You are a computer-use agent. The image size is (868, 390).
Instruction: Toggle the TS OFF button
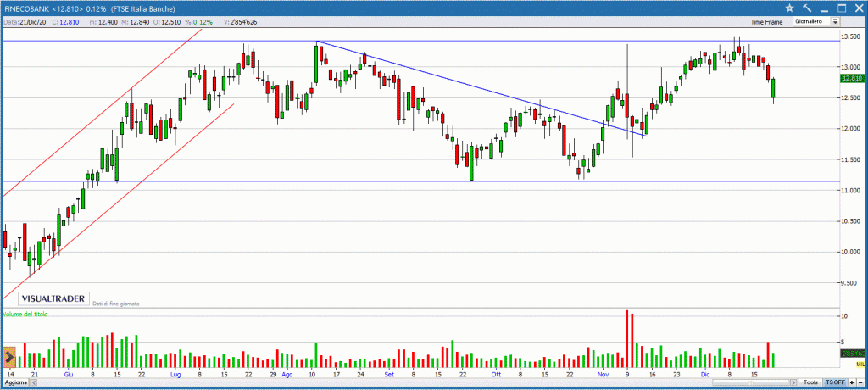835,382
